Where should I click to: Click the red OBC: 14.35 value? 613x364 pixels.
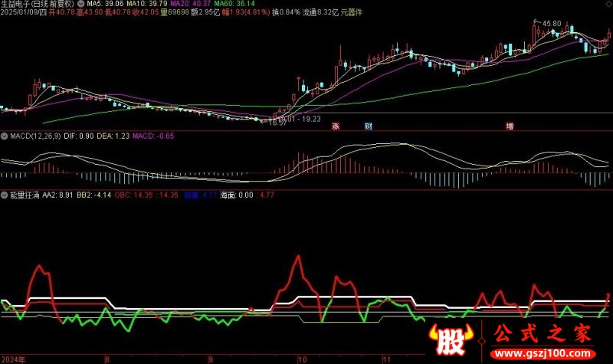click(x=133, y=195)
